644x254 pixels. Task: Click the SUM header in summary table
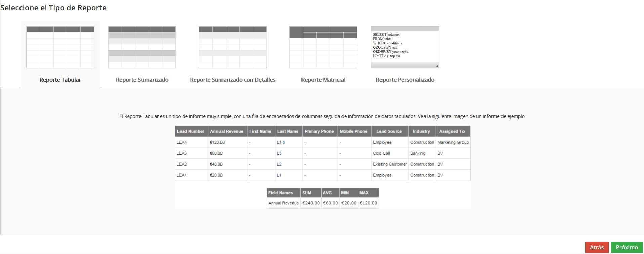[x=307, y=193]
